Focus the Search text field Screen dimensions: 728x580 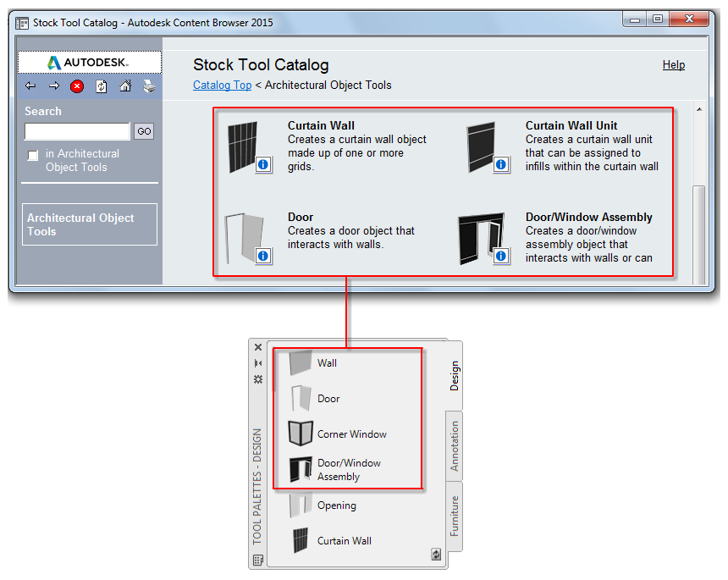coord(77,131)
